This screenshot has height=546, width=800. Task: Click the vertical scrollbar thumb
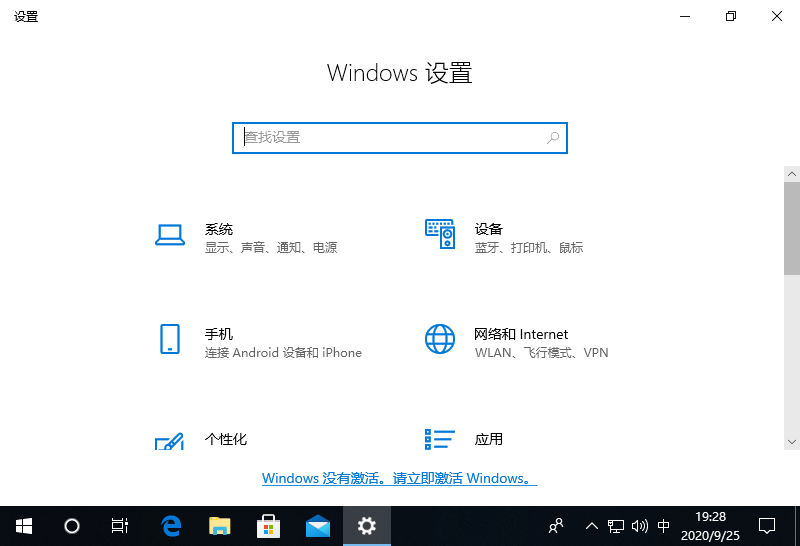(x=792, y=229)
